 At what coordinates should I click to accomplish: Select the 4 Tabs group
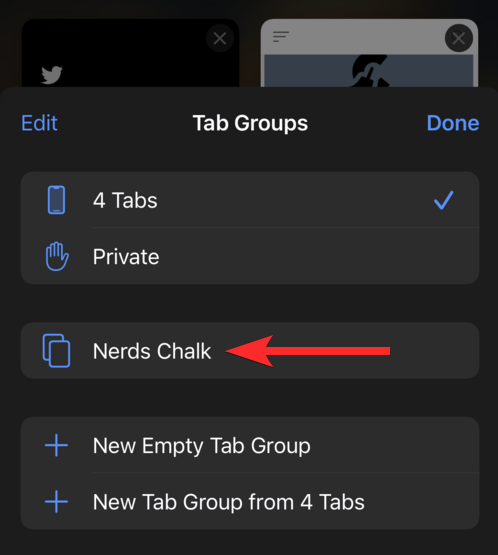click(x=250, y=200)
